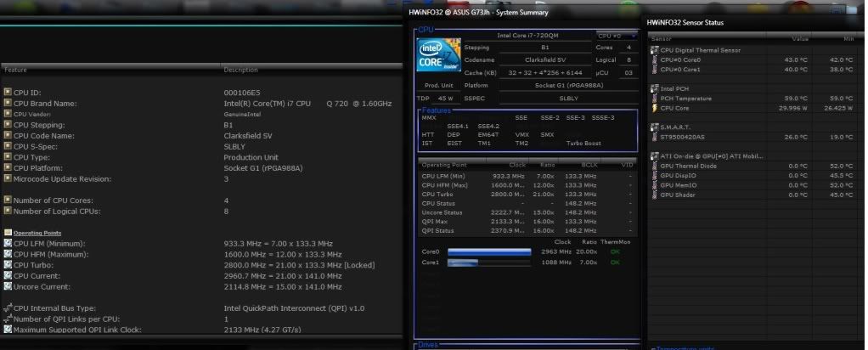Click the Core1 usage bar
The image size is (868, 350).
[x=489, y=262]
